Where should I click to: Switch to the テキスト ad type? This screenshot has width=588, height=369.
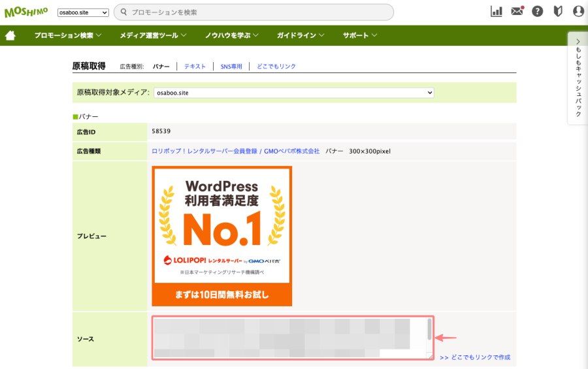click(x=195, y=67)
